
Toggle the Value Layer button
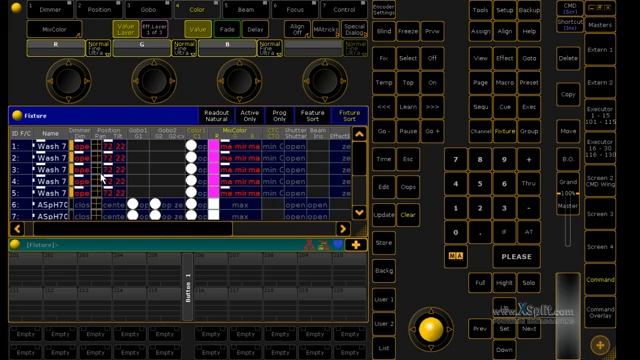(x=126, y=29)
